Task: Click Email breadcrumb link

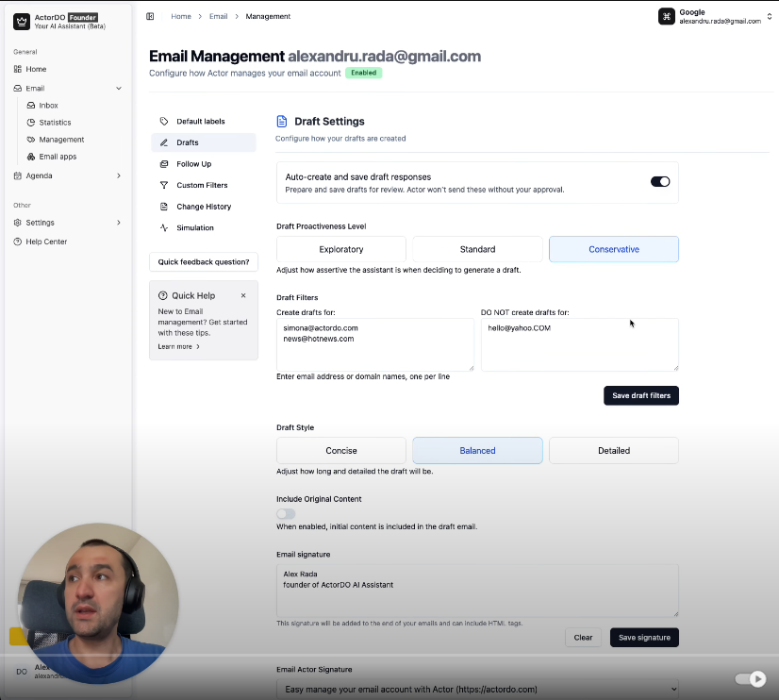Action: [218, 16]
